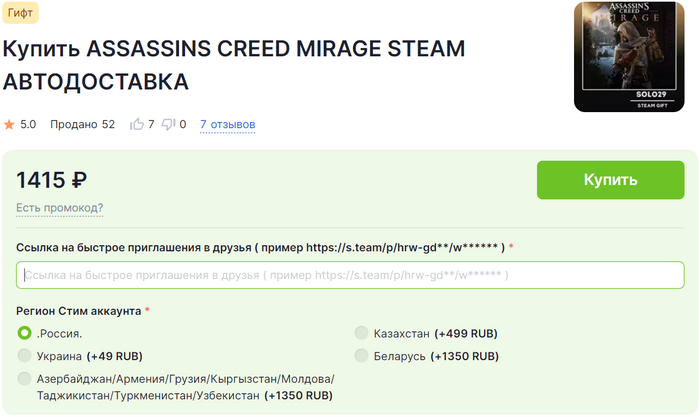Select the Россия region option
Image resolution: width=700 pixels, height=417 pixels.
25,333
